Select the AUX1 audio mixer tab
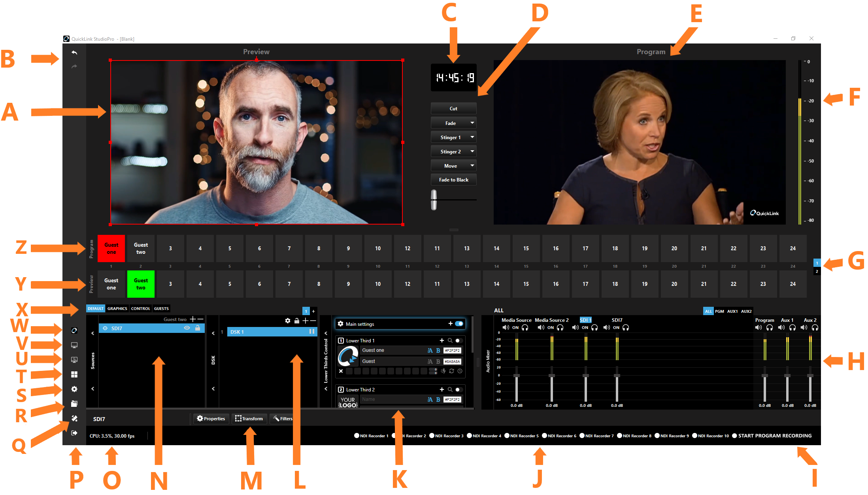The height and width of the screenshot is (495, 868). pos(732,312)
